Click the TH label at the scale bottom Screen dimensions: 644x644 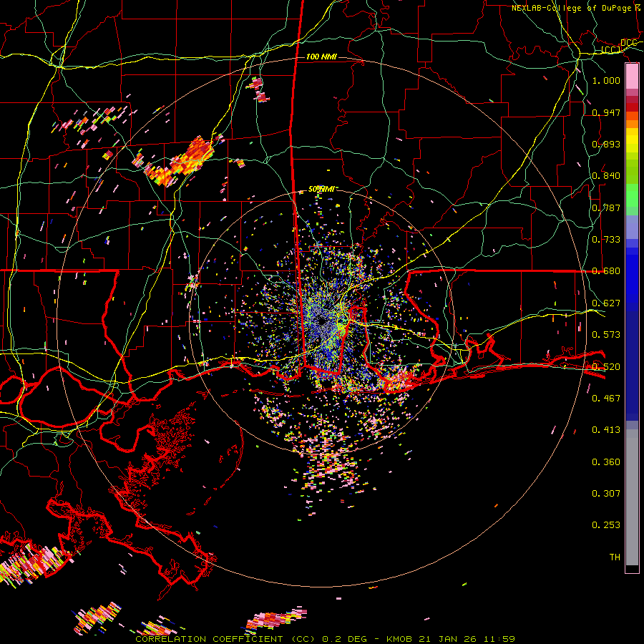click(615, 557)
